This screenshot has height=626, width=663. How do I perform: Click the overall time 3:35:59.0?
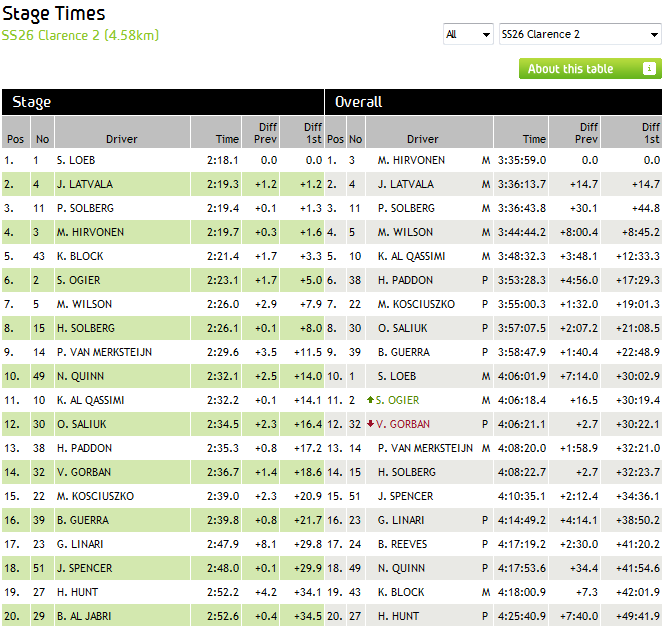click(x=522, y=160)
